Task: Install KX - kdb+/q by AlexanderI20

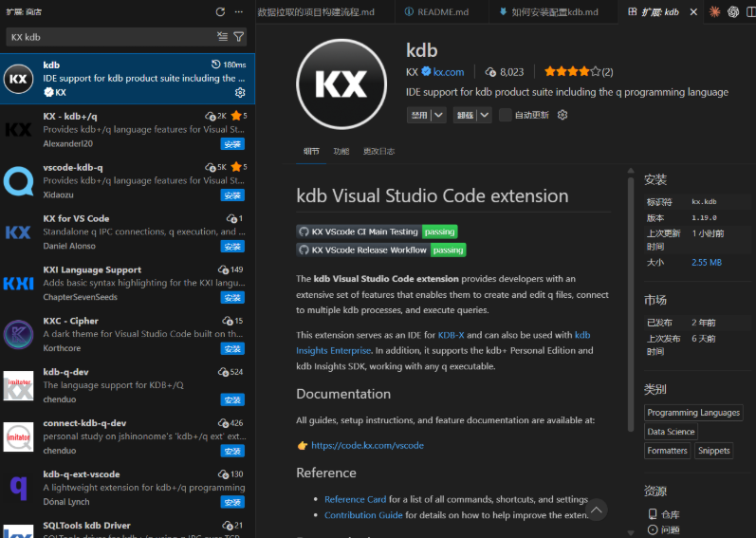Action: [x=232, y=143]
